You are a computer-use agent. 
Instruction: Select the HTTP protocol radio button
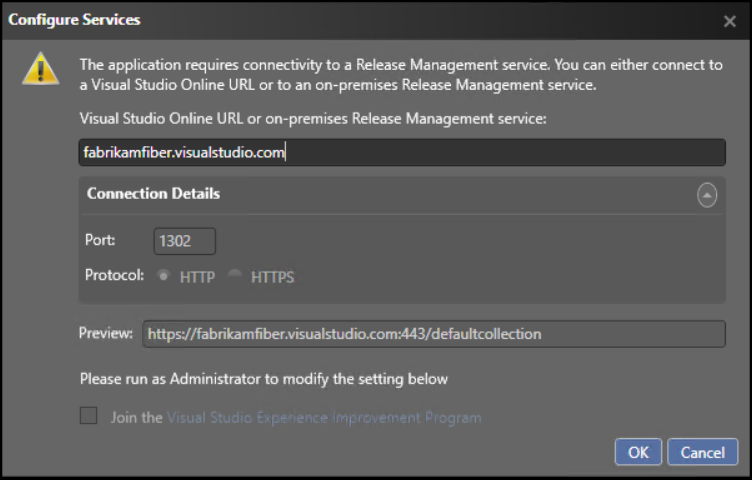164,276
